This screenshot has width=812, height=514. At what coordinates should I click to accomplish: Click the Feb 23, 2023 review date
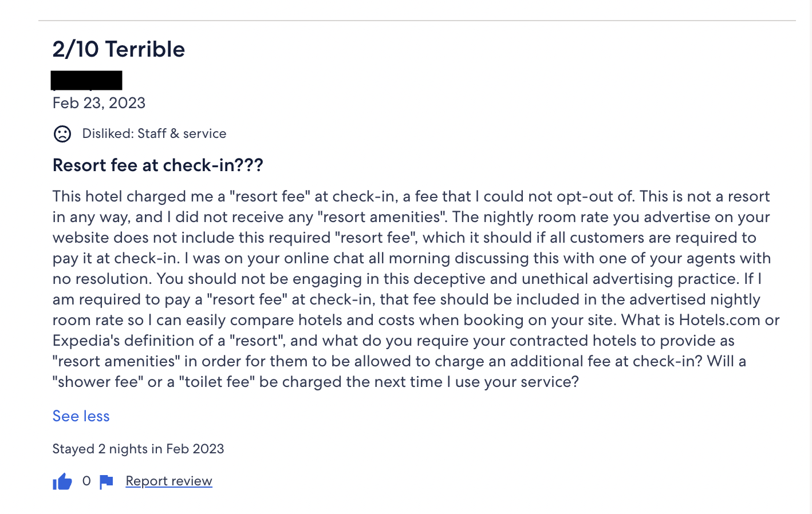[x=99, y=103]
